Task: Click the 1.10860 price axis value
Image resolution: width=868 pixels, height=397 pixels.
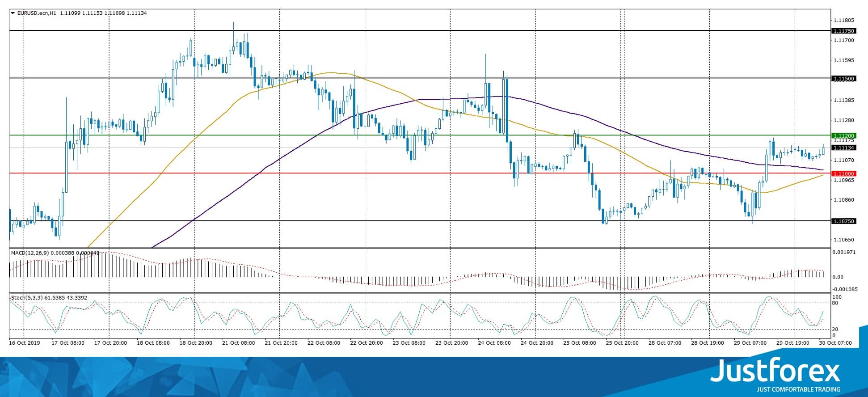Action: click(x=843, y=200)
